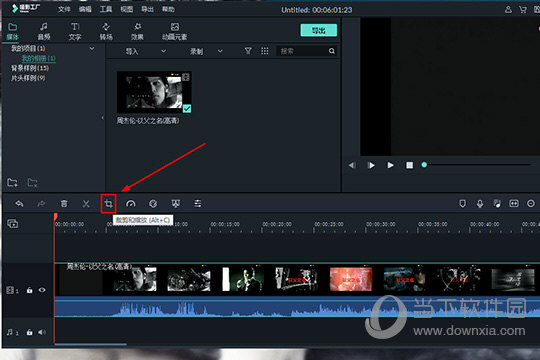
Task: Select the red-tinted clip frame on the timeline
Action: pos(351,279)
